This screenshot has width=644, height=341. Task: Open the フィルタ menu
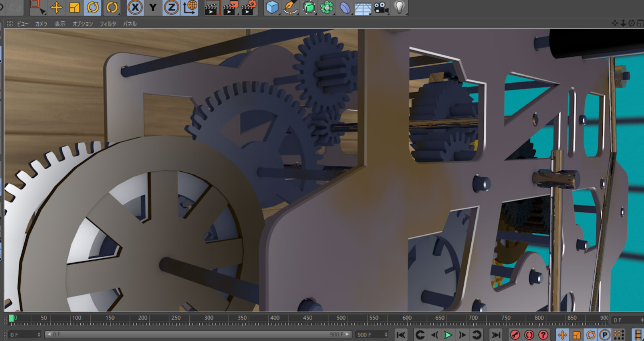[108, 24]
